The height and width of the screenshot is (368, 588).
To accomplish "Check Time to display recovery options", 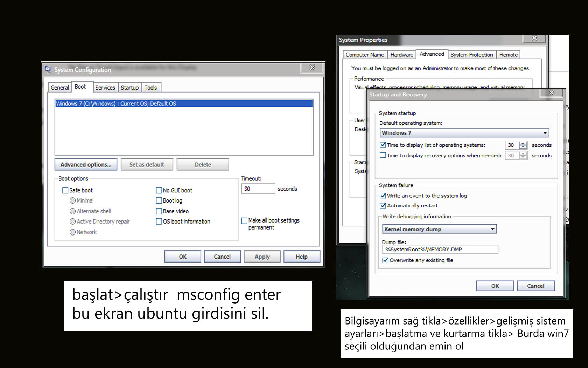I will 383,155.
